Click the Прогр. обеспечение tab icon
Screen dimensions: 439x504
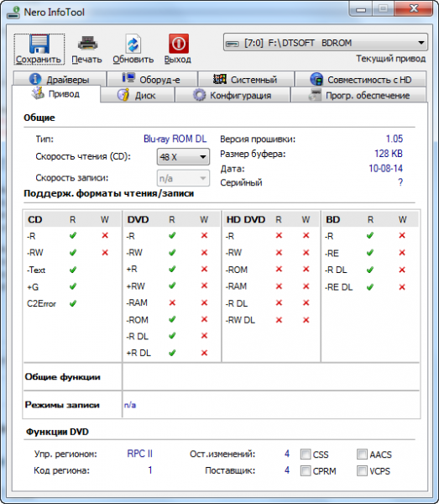click(x=315, y=95)
